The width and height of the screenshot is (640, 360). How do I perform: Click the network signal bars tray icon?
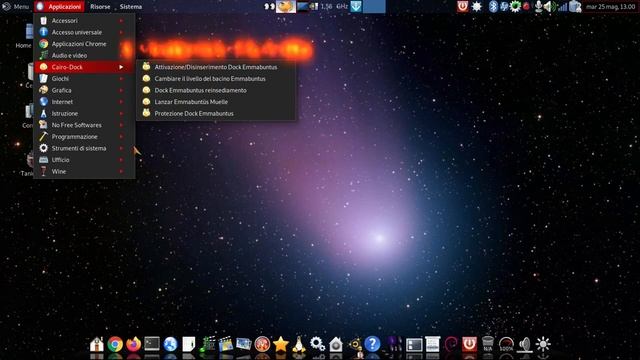(563, 7)
